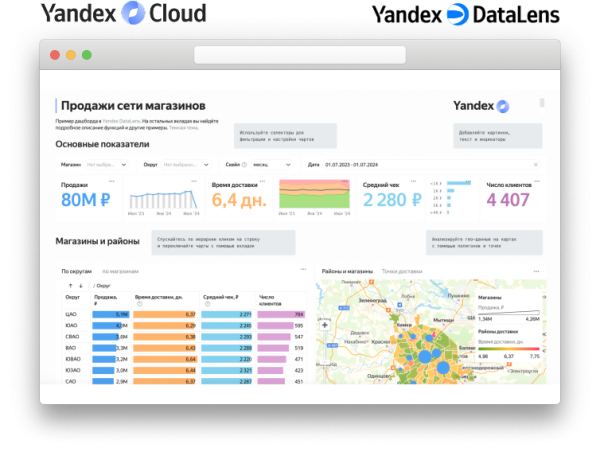Open the three-dot menu on the delivery time area chart
The image size is (600, 452).
[x=345, y=181]
